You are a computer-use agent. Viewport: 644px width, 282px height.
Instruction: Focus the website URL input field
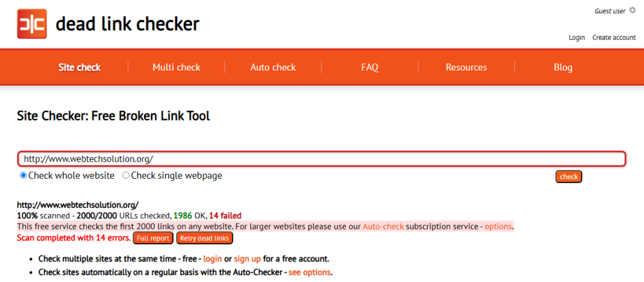pyautogui.click(x=321, y=159)
